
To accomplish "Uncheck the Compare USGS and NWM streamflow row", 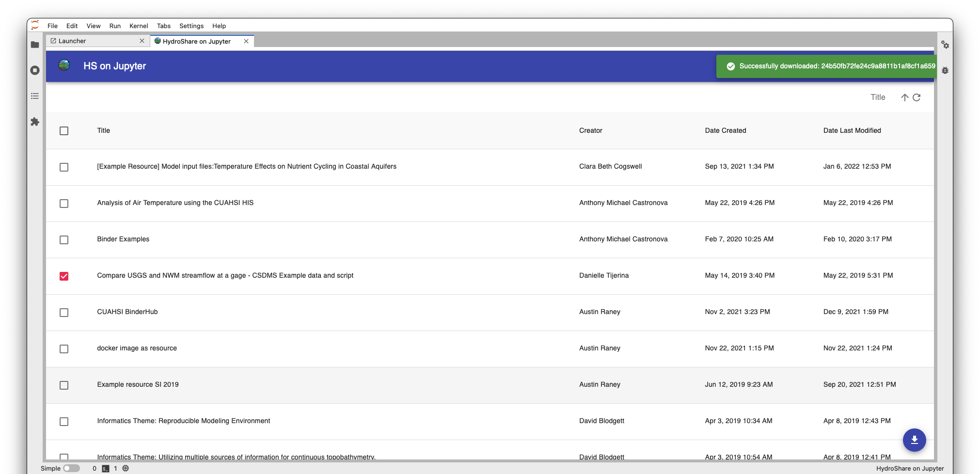I will pyautogui.click(x=64, y=276).
